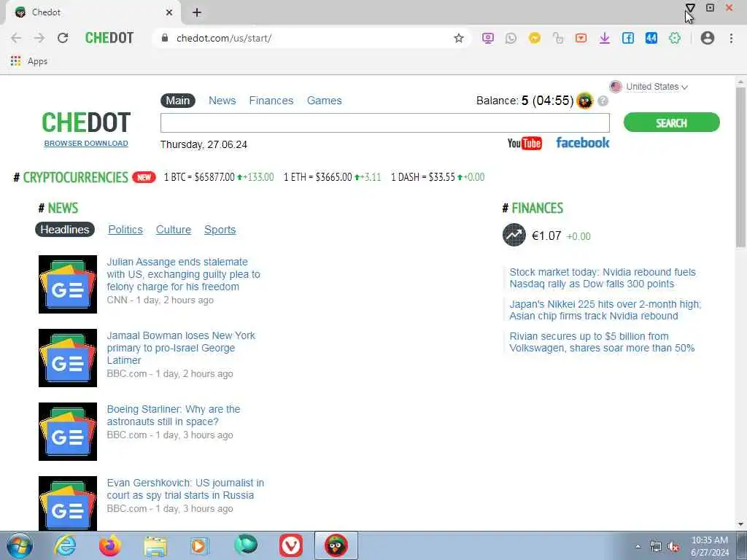Launch Internet Explorer from taskbar

pos(65,545)
